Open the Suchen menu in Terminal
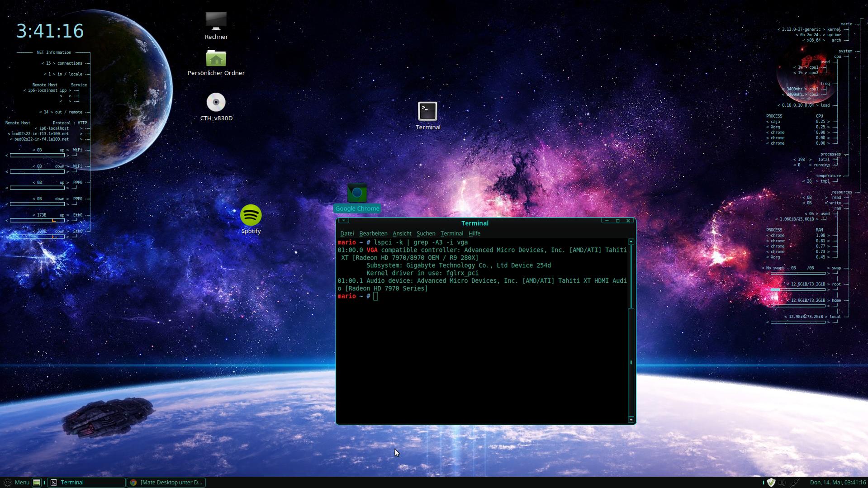This screenshot has height=488, width=868. click(426, 233)
